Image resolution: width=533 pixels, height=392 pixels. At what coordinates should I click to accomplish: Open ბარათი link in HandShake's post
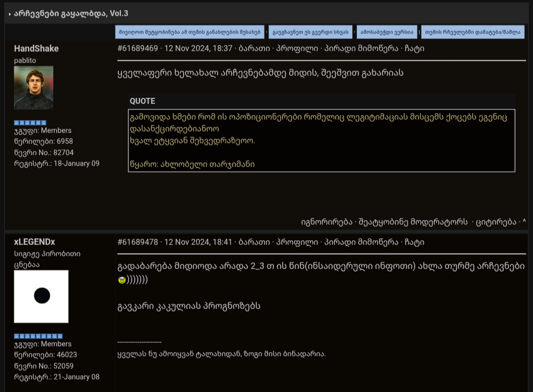[x=254, y=48]
